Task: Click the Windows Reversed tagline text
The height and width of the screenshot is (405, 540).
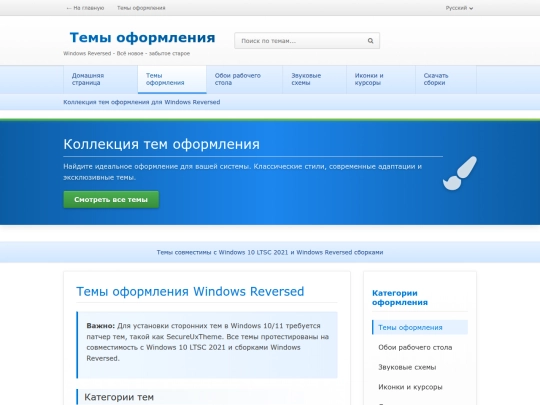Action: tap(126, 53)
